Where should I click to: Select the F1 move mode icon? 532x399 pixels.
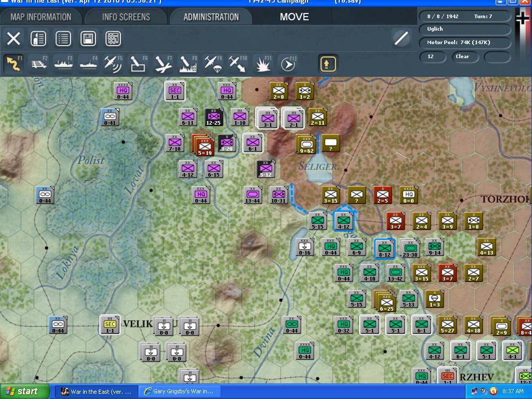pos(14,64)
